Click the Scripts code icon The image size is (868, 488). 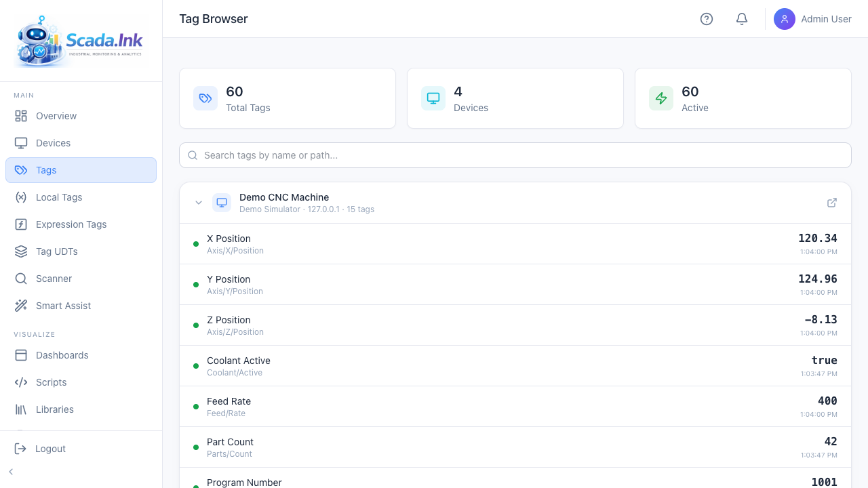(21, 382)
